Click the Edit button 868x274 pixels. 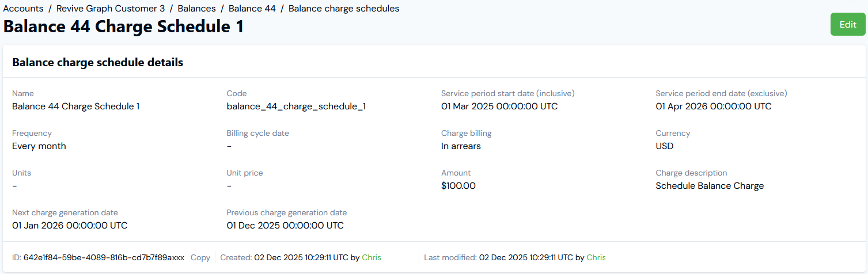point(847,24)
